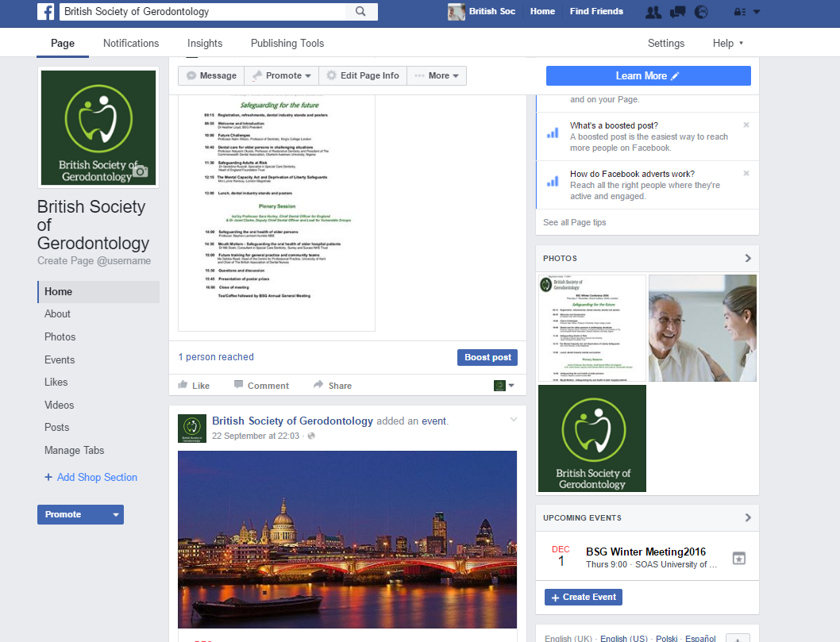Open page Settings
Image resolution: width=840 pixels, height=642 pixels.
666,44
